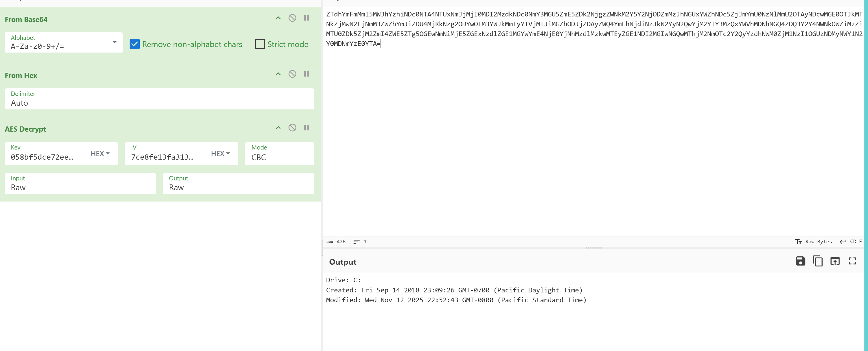Viewport: 868px width, 351px height.
Task: Collapse the AES Decrypt operation
Action: [278, 128]
